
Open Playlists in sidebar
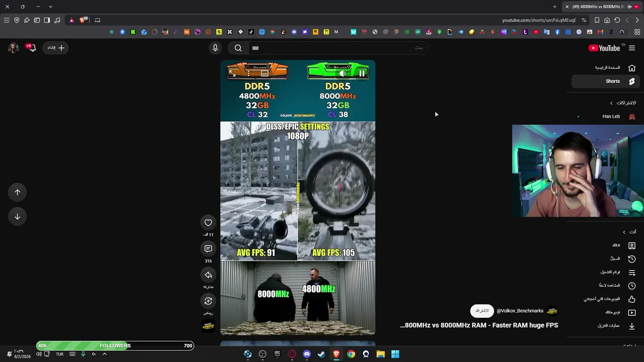pyautogui.click(x=606, y=272)
